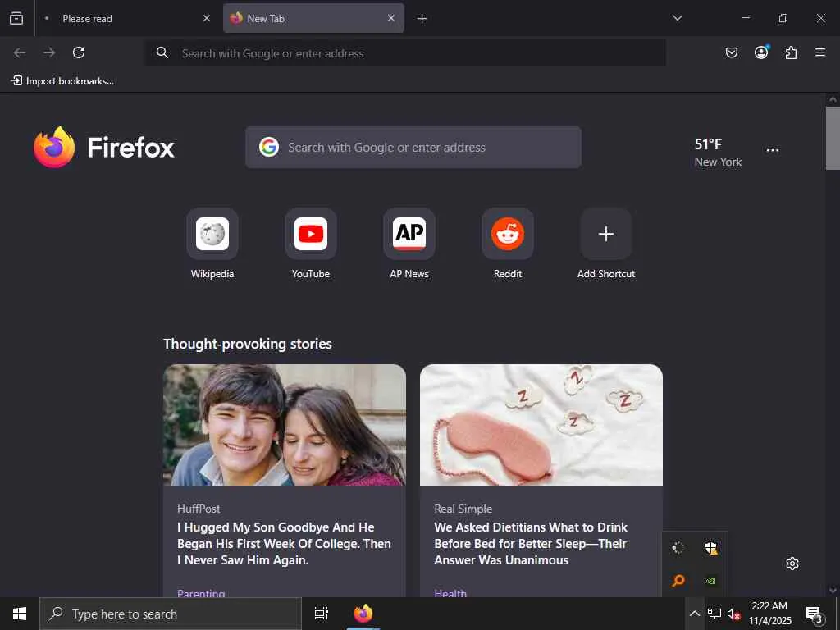The width and height of the screenshot is (840, 630).
Task: Click the scrollbar down arrow
Action: (x=833, y=591)
